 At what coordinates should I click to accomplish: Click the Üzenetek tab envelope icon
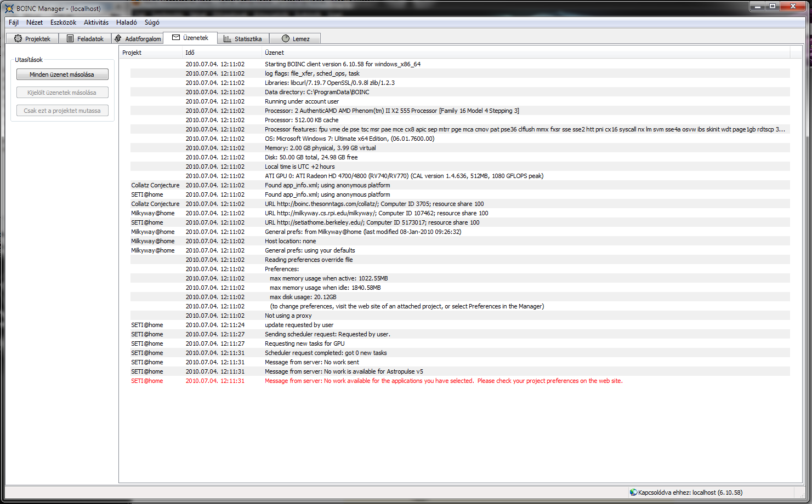tap(176, 38)
